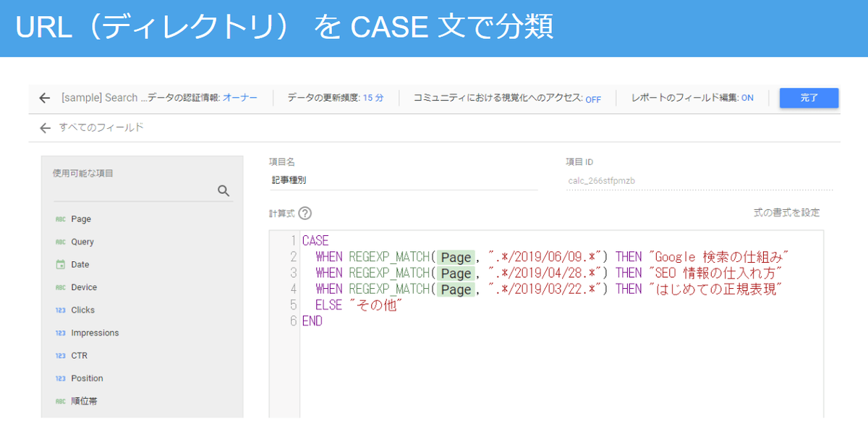Click the ELSE "その他" line
Screen dimensions: 868x448
pyautogui.click(x=358, y=305)
